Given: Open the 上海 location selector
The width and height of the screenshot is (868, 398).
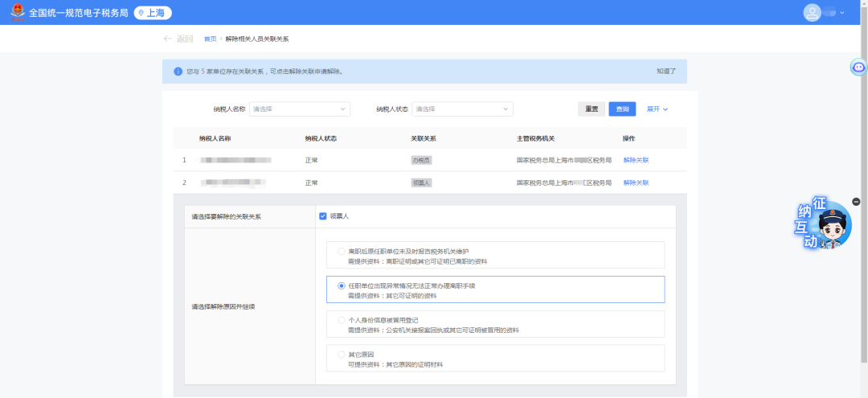Looking at the screenshot, I should [153, 13].
